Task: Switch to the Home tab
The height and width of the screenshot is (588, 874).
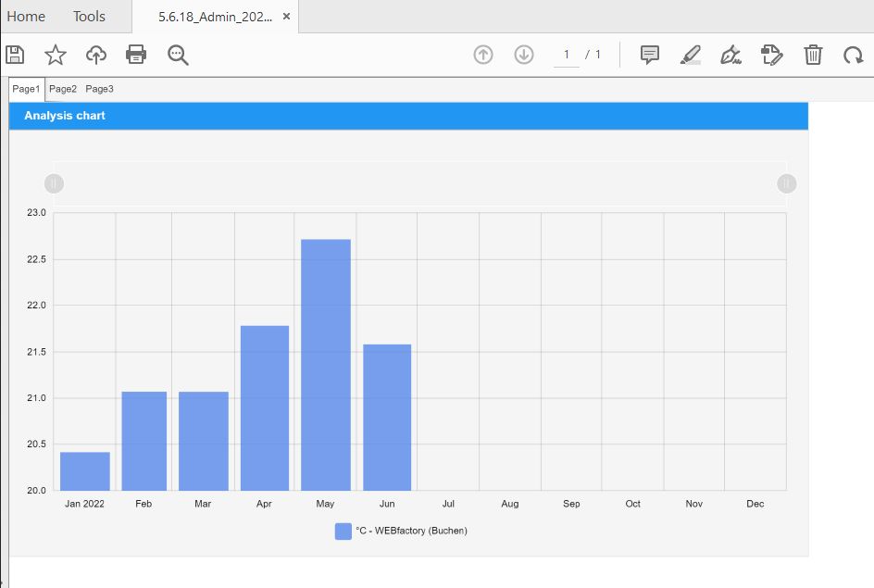Action: tap(26, 17)
